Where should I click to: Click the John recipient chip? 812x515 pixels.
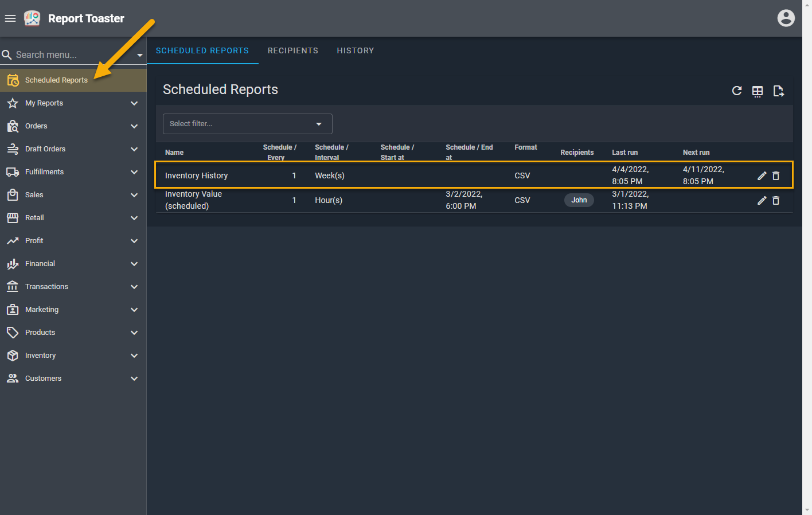579,200
